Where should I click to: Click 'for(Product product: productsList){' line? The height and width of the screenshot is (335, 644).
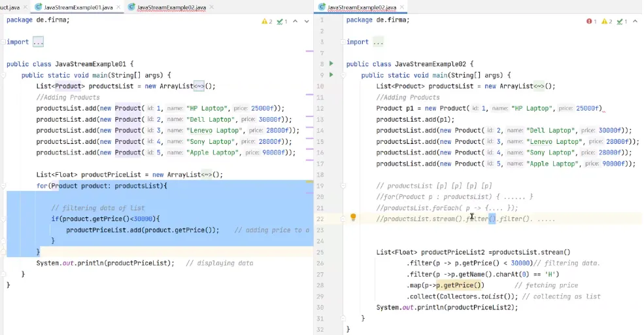click(x=101, y=186)
